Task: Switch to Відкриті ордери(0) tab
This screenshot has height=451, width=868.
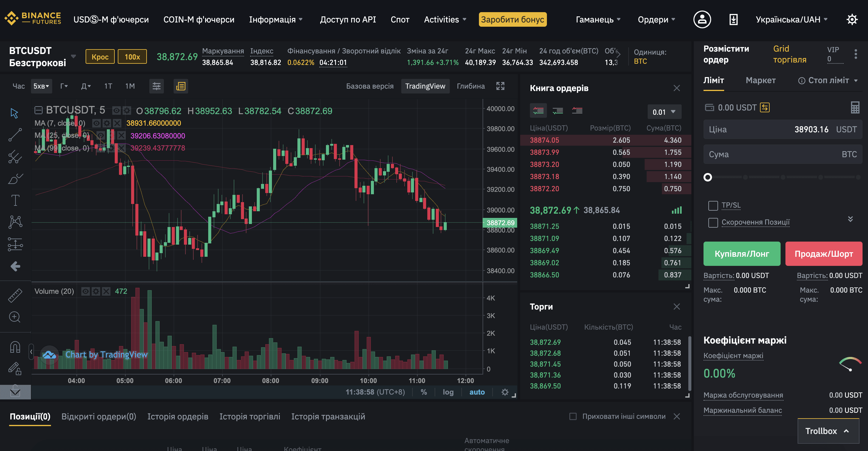Action: coord(99,416)
